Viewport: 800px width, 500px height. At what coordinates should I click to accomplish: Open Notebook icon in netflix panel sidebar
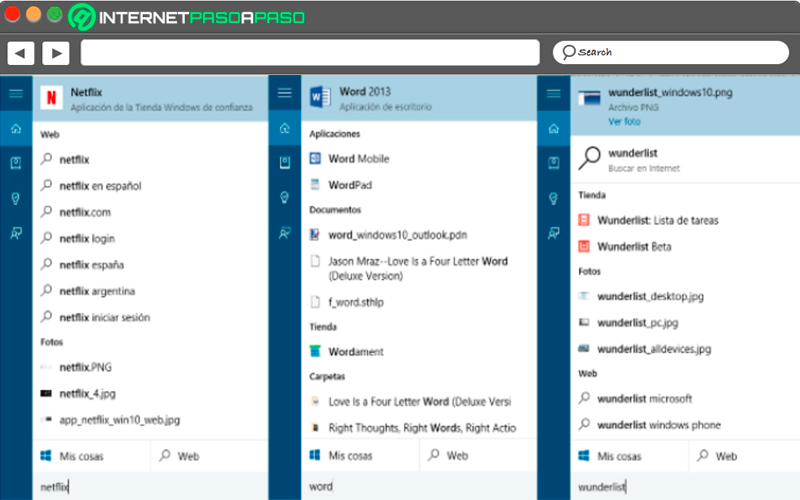click(x=16, y=163)
